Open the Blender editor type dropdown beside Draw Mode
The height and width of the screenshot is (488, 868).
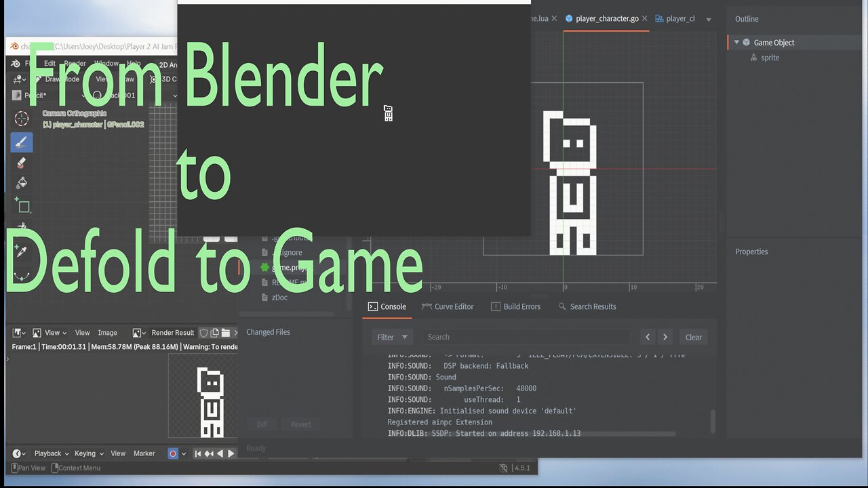(18, 79)
